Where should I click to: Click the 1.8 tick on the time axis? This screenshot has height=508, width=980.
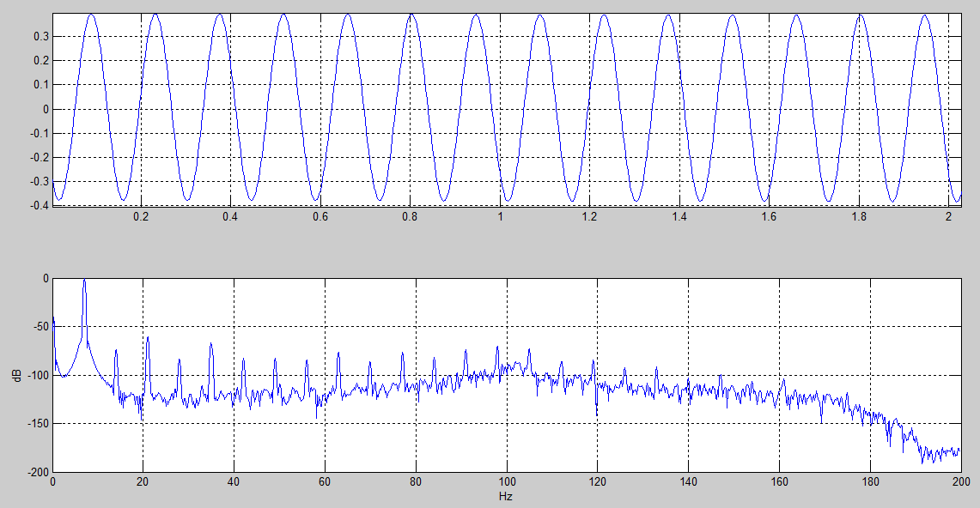pos(860,216)
